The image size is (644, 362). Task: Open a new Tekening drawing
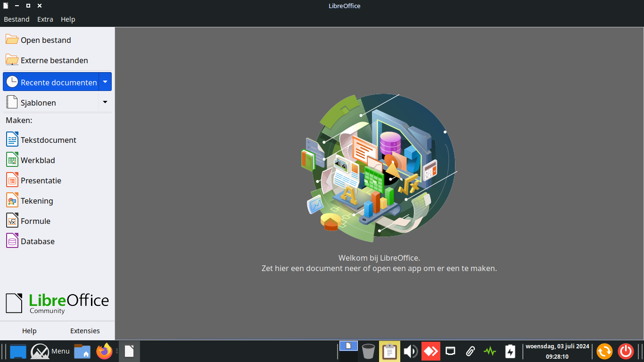pos(37,201)
